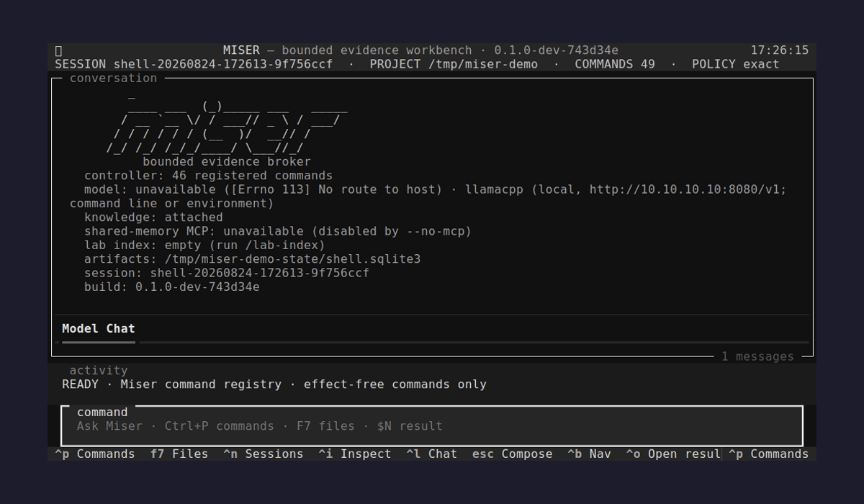Click the "command" panel label
The image size is (864, 504).
(102, 413)
